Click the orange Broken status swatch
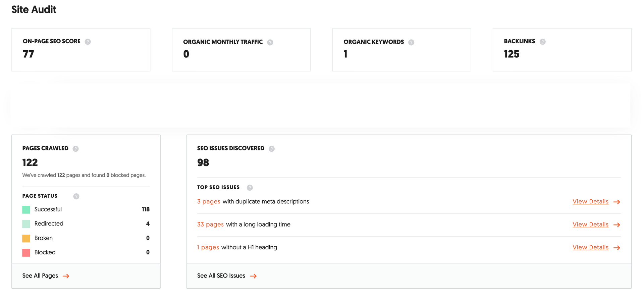This screenshot has height=295, width=644. (x=26, y=238)
